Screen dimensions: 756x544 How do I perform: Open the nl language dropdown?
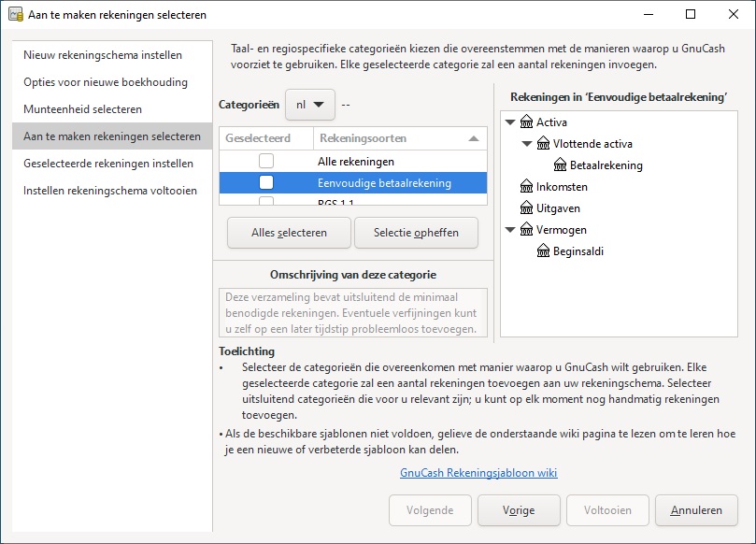pyautogui.click(x=309, y=105)
